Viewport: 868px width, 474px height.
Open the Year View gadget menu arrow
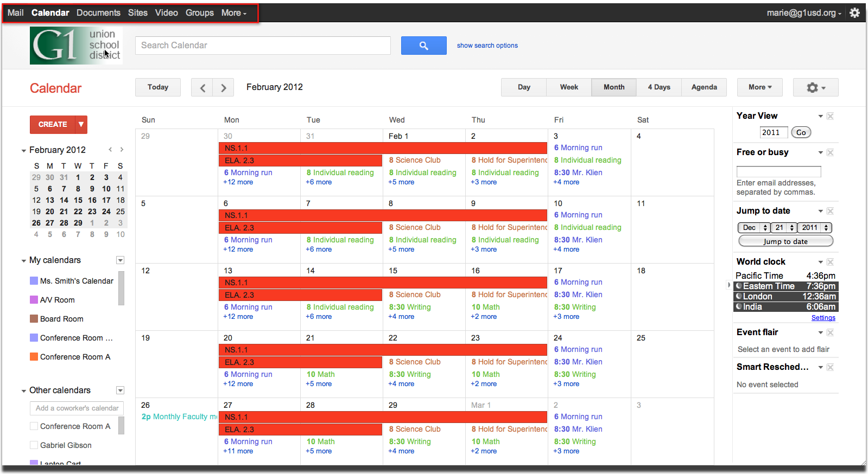820,116
